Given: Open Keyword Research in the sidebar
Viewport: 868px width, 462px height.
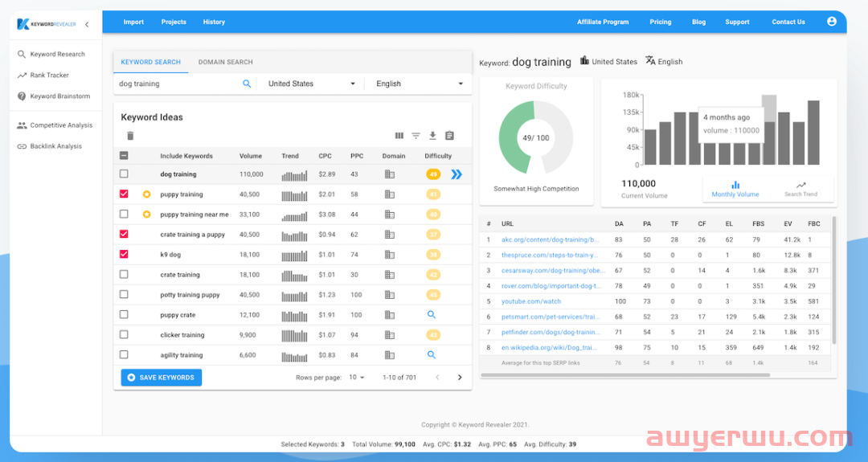Looking at the screenshot, I should [x=51, y=54].
